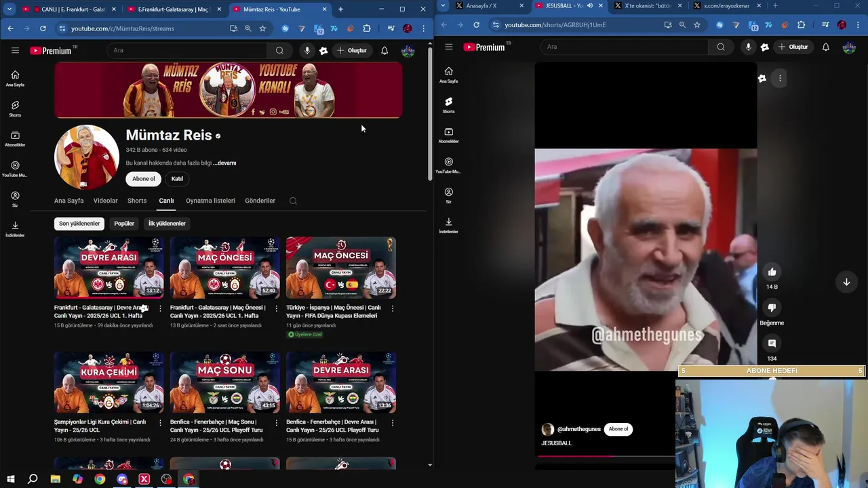Screen dimensions: 868x488
Task: Bookmark star in left browser address bar
Action: [262, 28]
